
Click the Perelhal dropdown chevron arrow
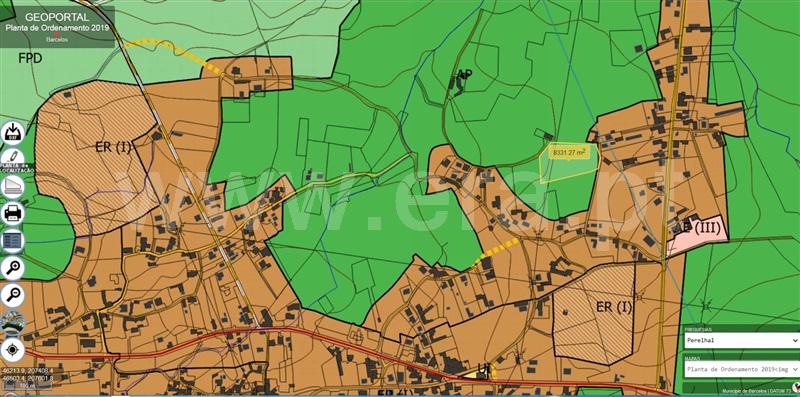coord(794,340)
